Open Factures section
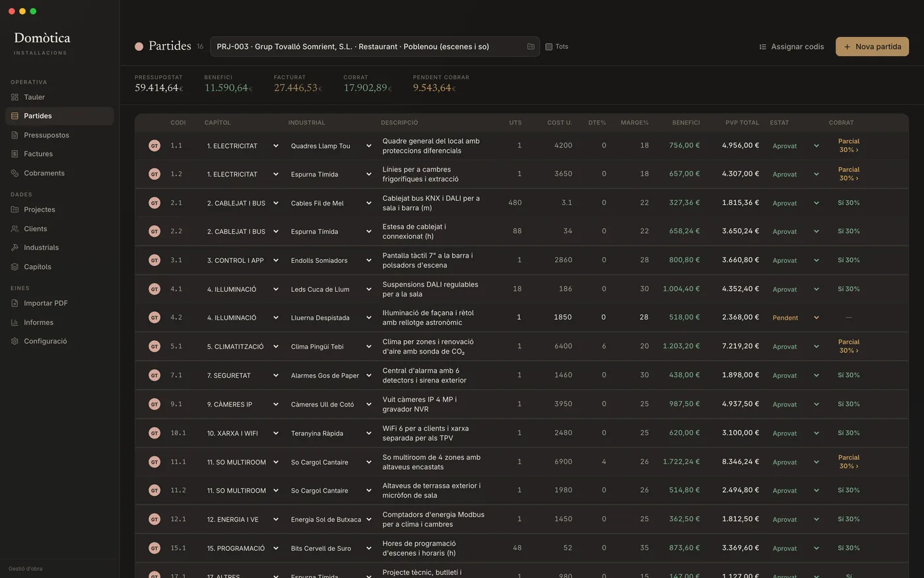 pos(59,154)
